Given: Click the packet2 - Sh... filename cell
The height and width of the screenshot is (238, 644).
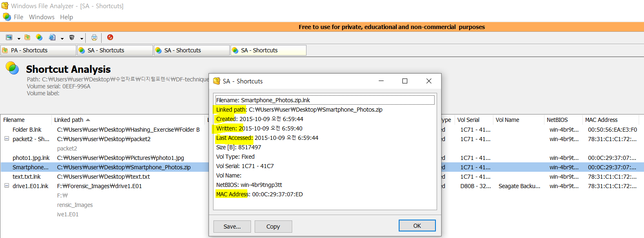Looking at the screenshot, I should 31,139.
